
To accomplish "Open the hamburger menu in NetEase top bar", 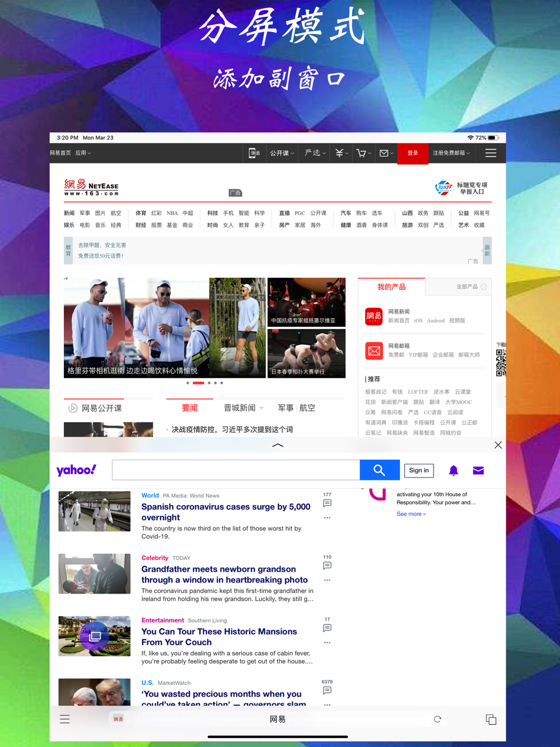I will 491,153.
